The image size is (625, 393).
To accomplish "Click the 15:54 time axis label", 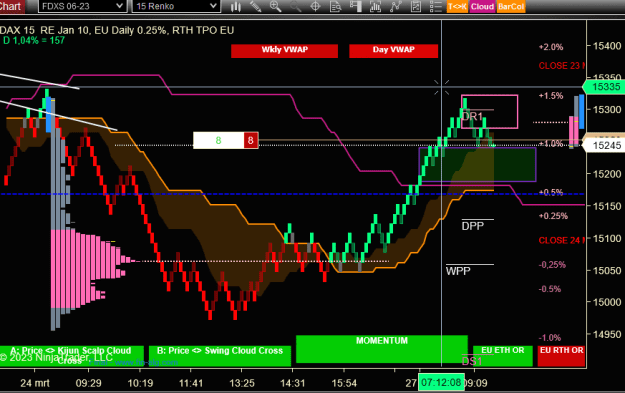I will pyautogui.click(x=344, y=383).
